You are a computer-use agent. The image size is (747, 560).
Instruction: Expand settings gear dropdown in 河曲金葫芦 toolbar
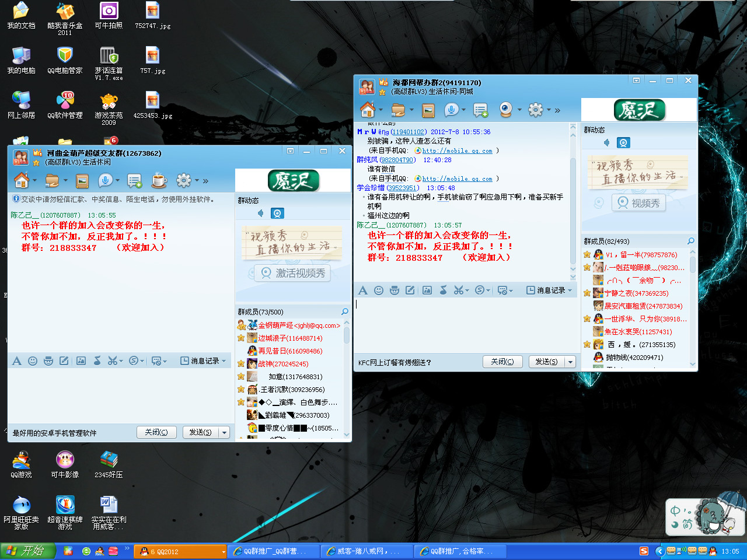197,181
